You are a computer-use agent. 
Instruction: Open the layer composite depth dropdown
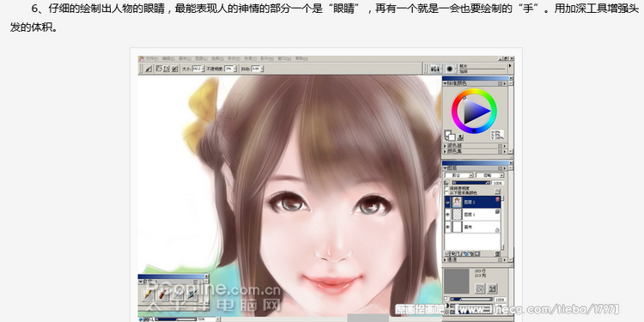point(490,175)
